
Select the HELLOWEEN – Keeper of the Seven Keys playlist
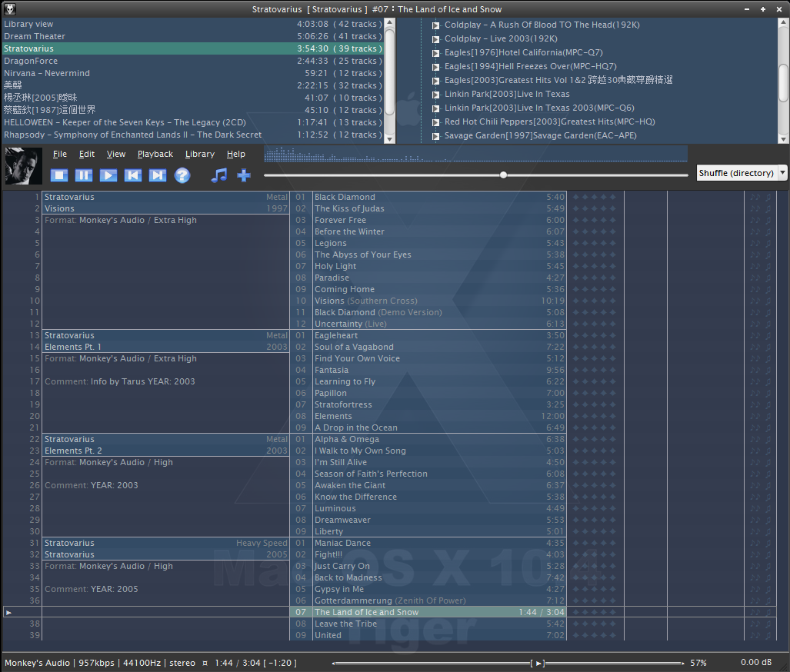(193, 122)
